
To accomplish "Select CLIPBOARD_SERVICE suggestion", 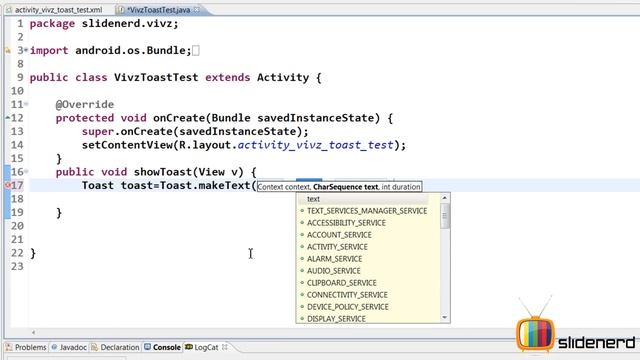I will click(342, 283).
